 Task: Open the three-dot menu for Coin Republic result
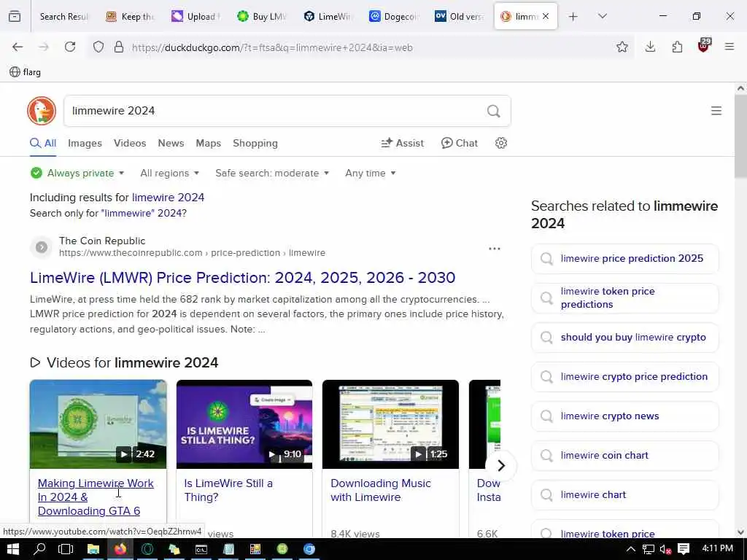click(x=495, y=249)
